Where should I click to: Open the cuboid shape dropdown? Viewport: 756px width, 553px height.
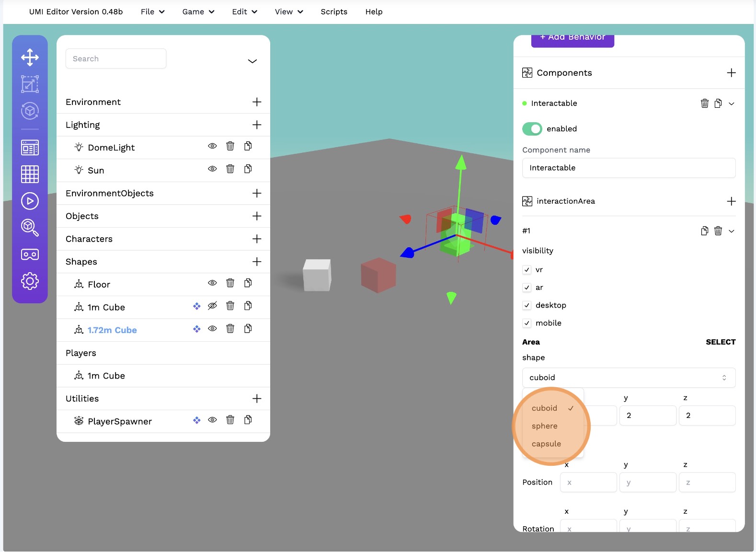628,378
